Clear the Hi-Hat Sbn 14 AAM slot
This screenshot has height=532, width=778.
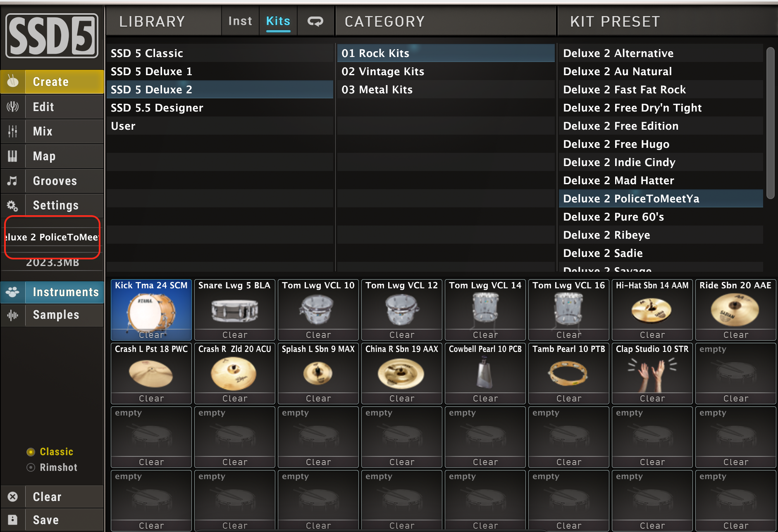[x=652, y=335]
